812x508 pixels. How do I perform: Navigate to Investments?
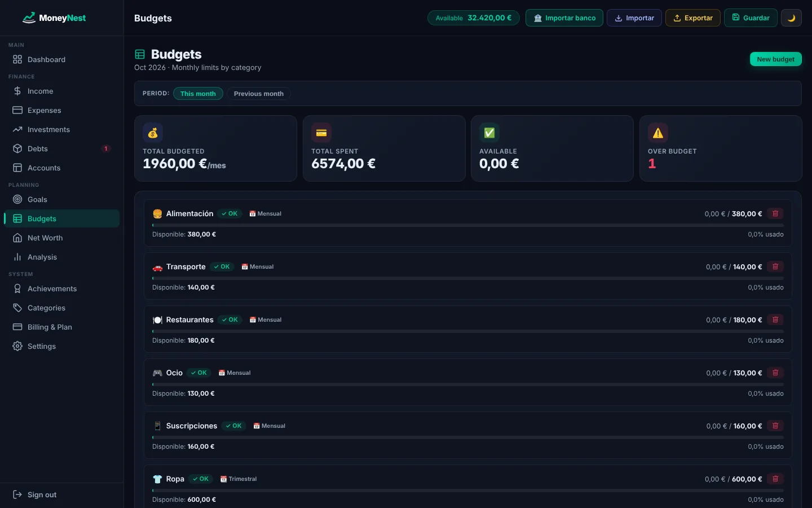tap(61, 129)
